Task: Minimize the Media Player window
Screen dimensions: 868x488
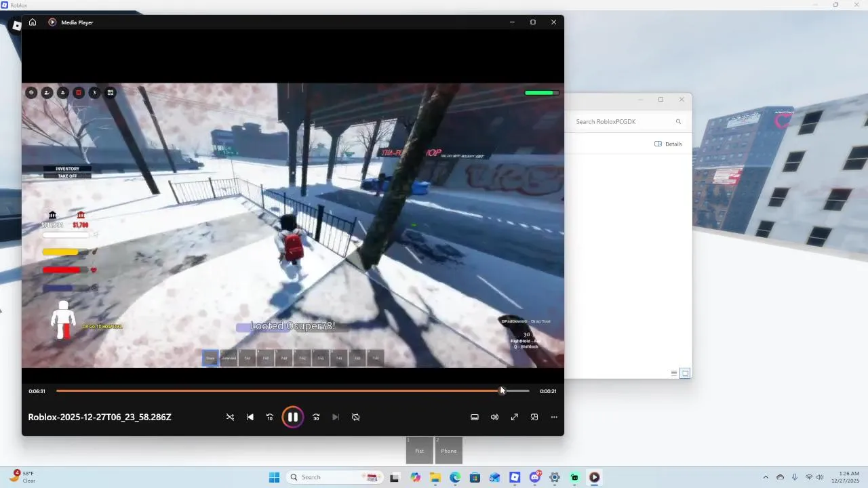Action: coord(512,22)
